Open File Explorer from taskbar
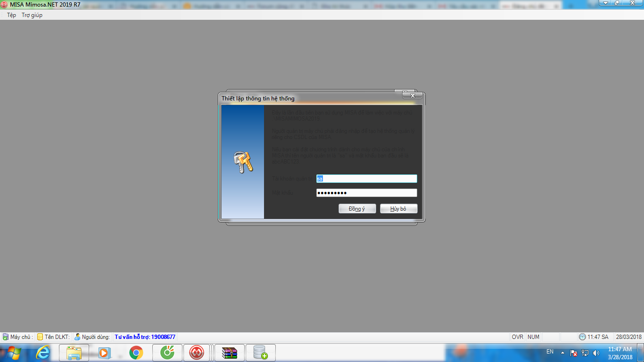This screenshot has width=644, height=362. pyautogui.click(x=74, y=353)
